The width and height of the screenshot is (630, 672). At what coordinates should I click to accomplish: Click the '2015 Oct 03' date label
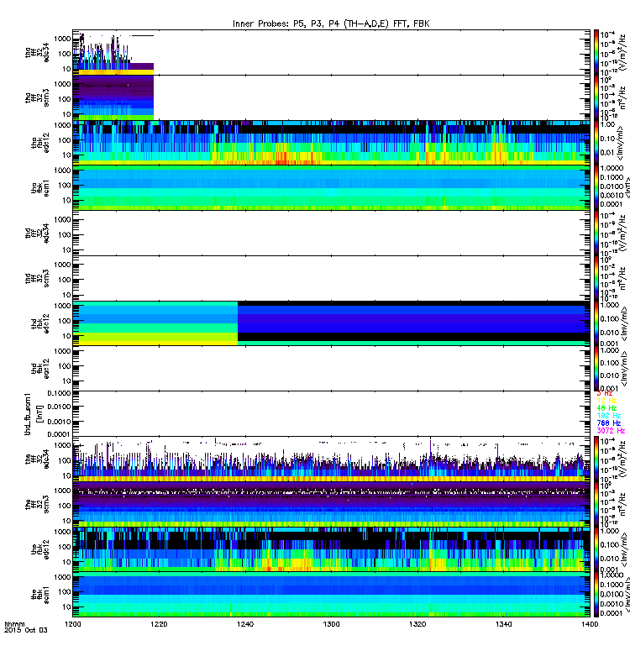pyautogui.click(x=26, y=630)
